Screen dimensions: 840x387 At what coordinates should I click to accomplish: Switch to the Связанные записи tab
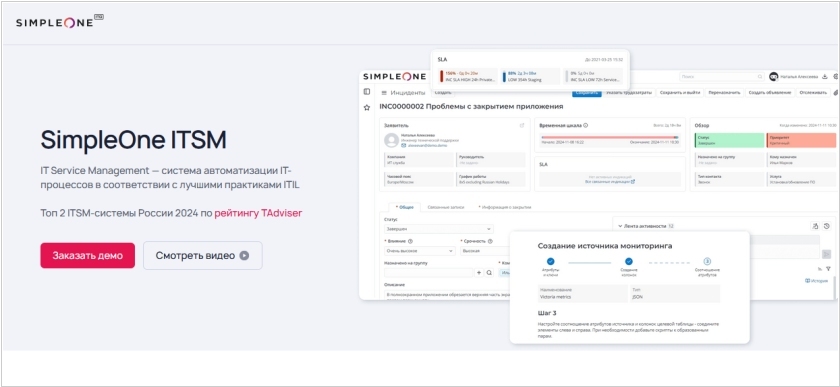(x=446, y=207)
